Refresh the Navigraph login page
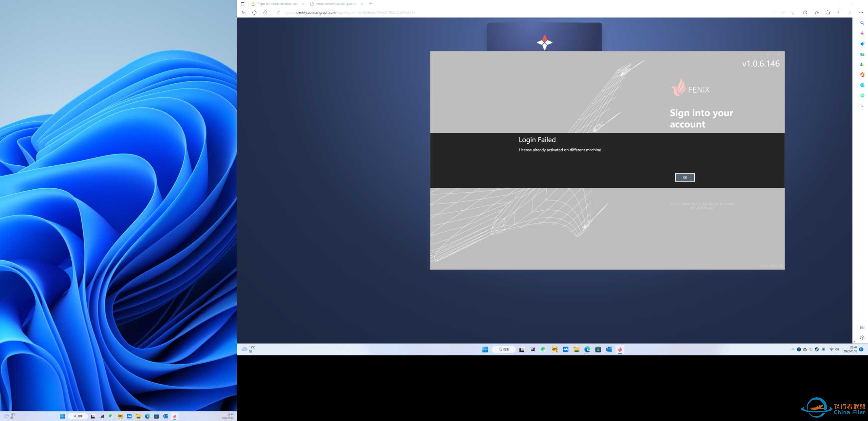Screen dimensions: 868x421 [x=254, y=12]
